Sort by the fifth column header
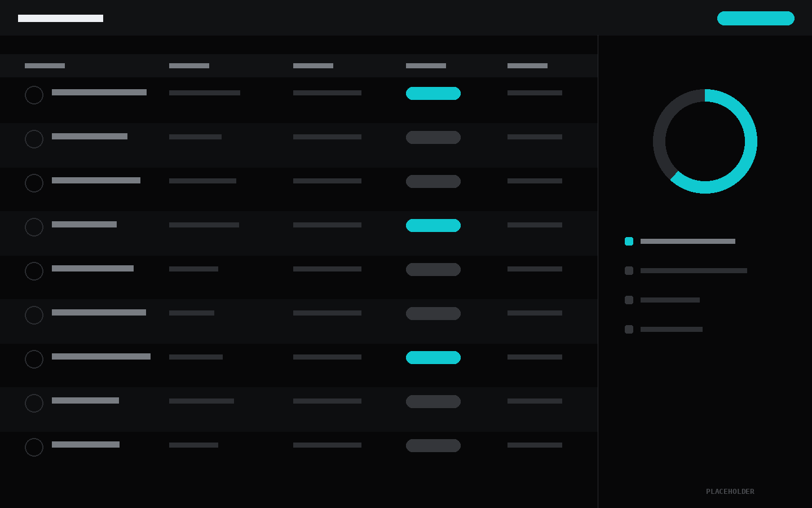 click(527, 65)
